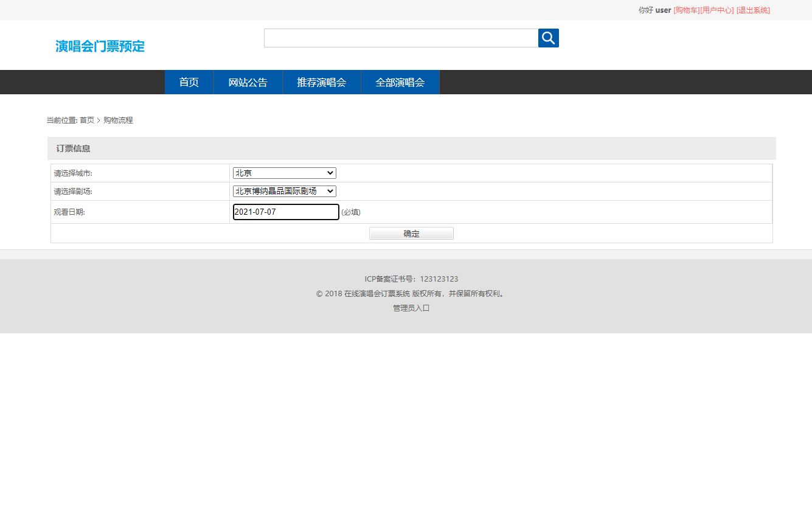Image resolution: width=812 pixels, height=517 pixels.
Task: Click the search text box
Action: 401,38
